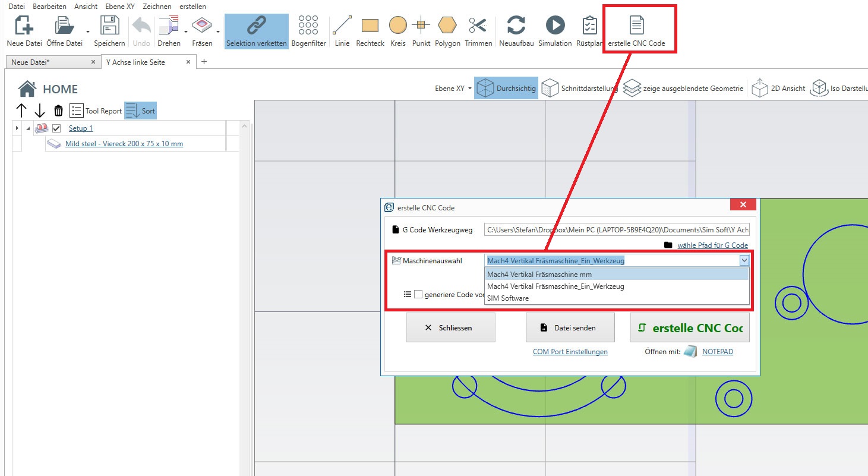Open the Ebene XY plane dropdown
This screenshot has height=476, width=868.
tap(453, 89)
